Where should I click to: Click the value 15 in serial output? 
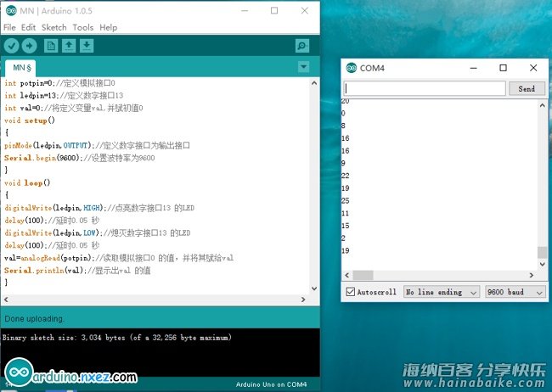346,226
